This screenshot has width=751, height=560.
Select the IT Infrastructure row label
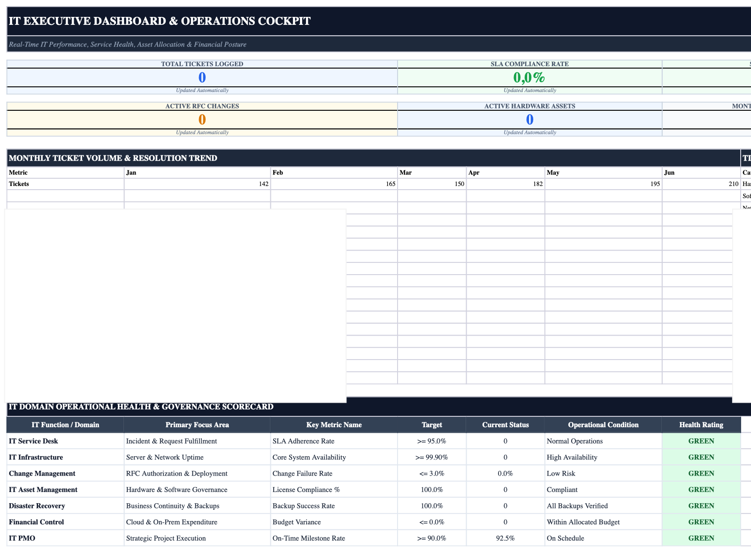[65, 457]
